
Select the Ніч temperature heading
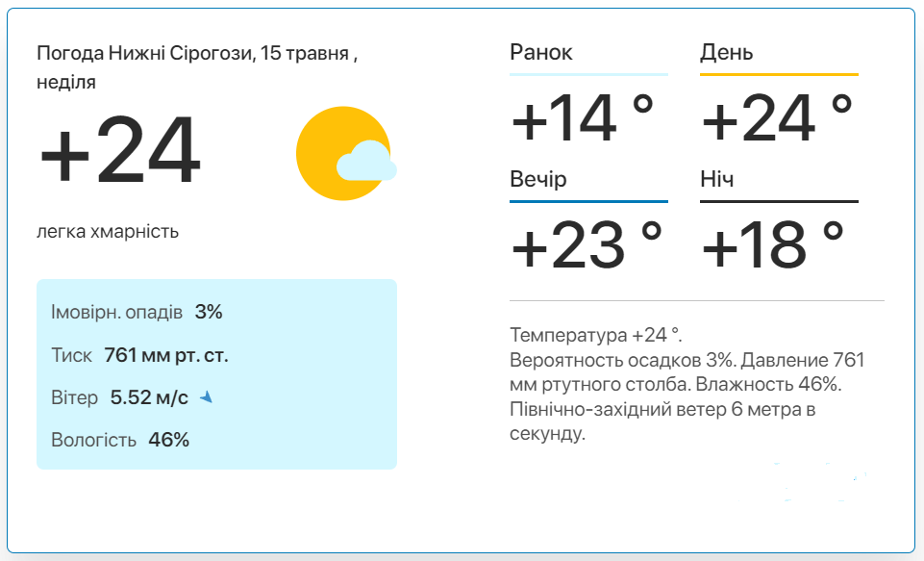(x=716, y=179)
